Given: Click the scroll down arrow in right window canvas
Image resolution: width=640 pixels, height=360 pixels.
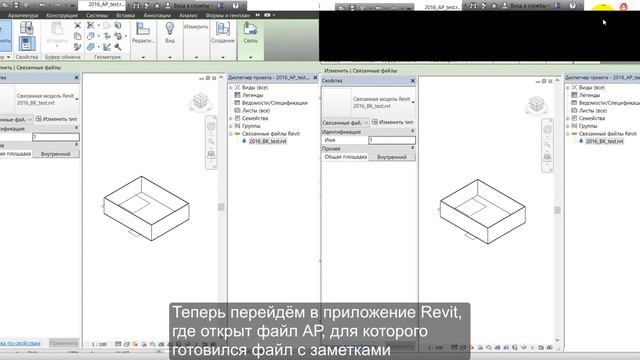Looking at the screenshot, I should tap(557, 340).
